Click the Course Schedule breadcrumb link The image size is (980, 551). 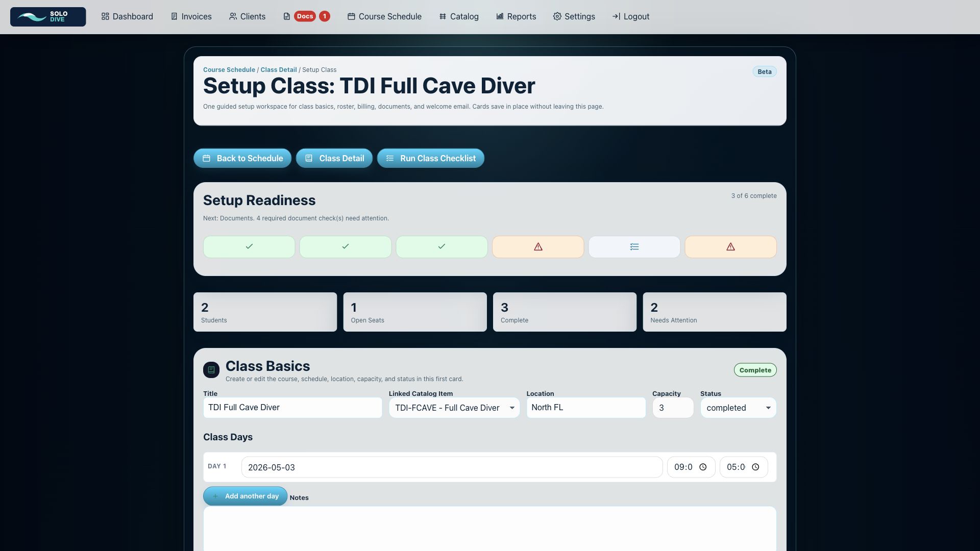coord(229,70)
